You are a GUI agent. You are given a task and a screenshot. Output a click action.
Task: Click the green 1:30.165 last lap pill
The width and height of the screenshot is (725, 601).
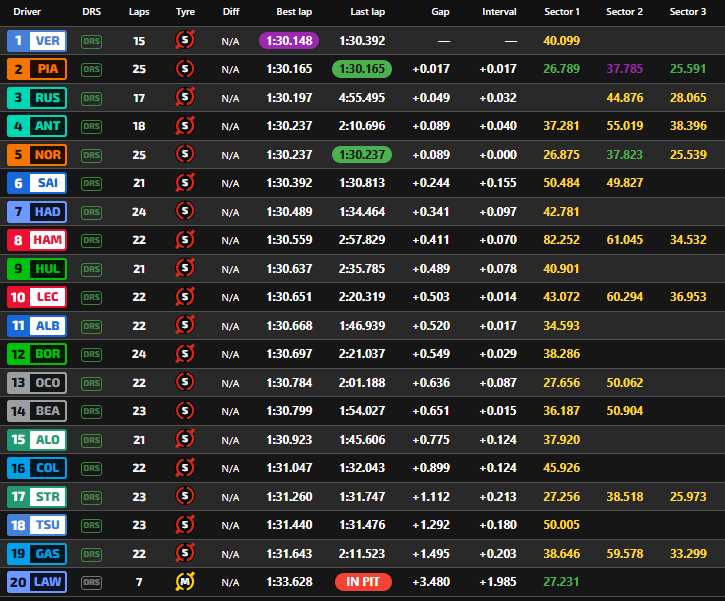[363, 70]
